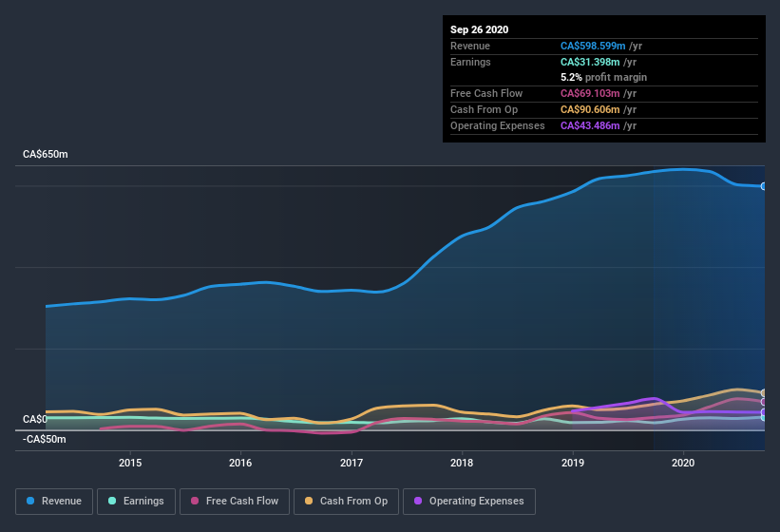Toggle the Revenue legend button

[x=54, y=502]
